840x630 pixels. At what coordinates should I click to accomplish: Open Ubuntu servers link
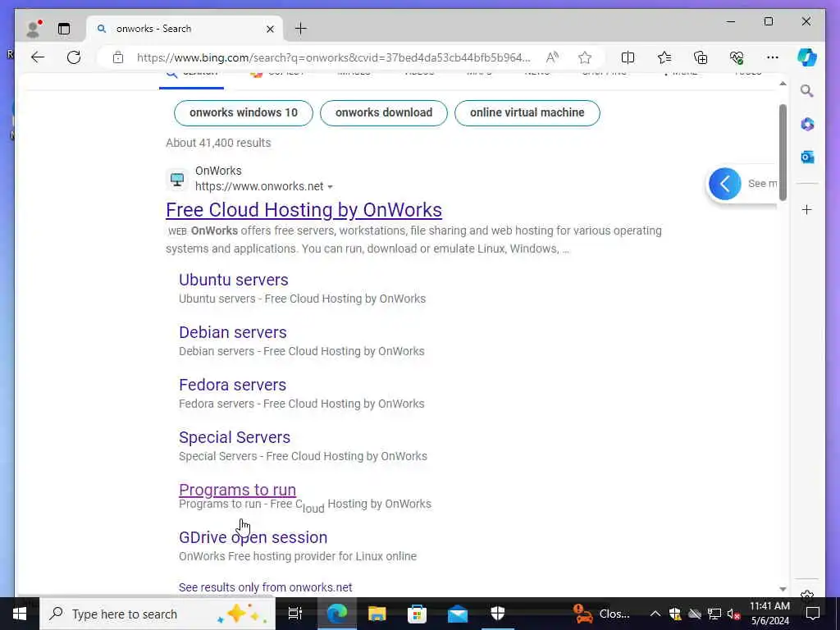tap(234, 280)
